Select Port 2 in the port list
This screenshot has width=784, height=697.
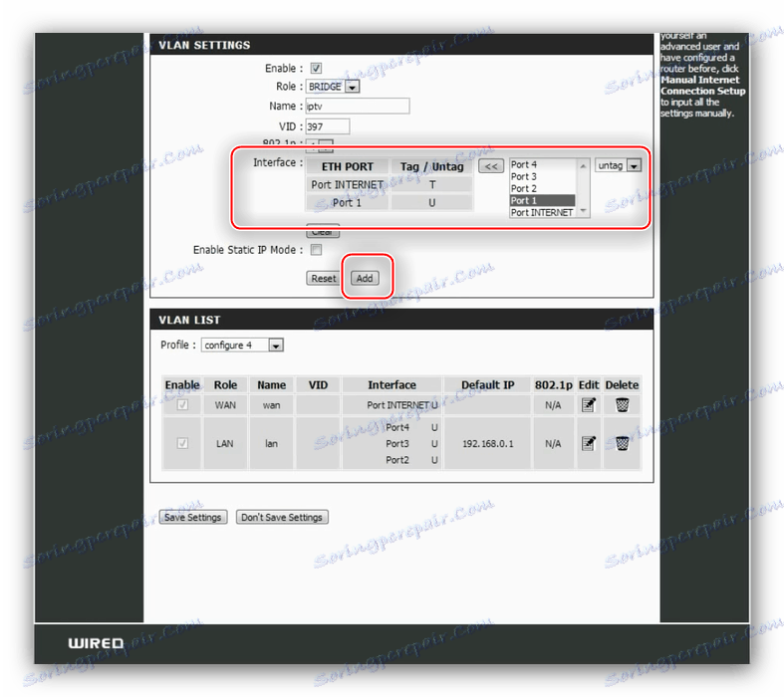coord(543,188)
